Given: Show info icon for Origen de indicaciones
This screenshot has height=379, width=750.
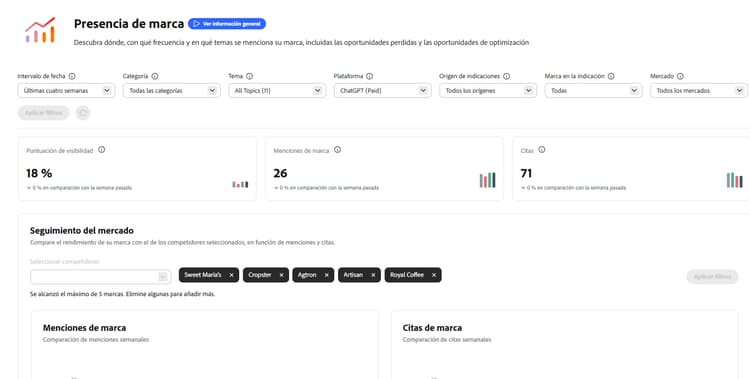Looking at the screenshot, I should pos(507,76).
